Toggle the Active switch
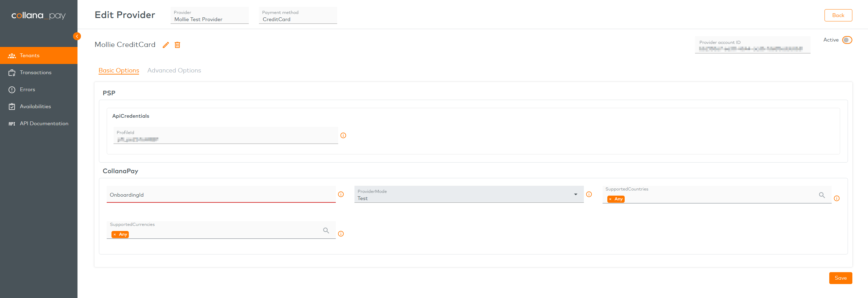This screenshot has height=298, width=868. [x=847, y=40]
